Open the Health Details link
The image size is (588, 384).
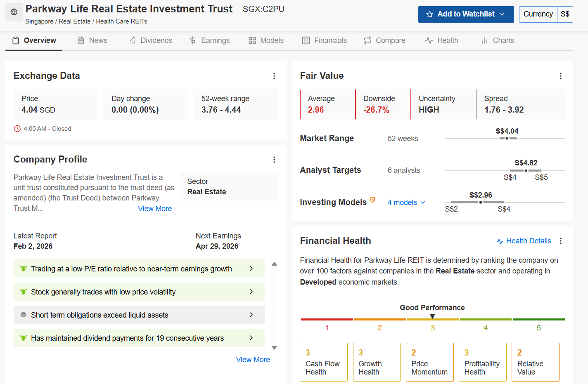[524, 241]
